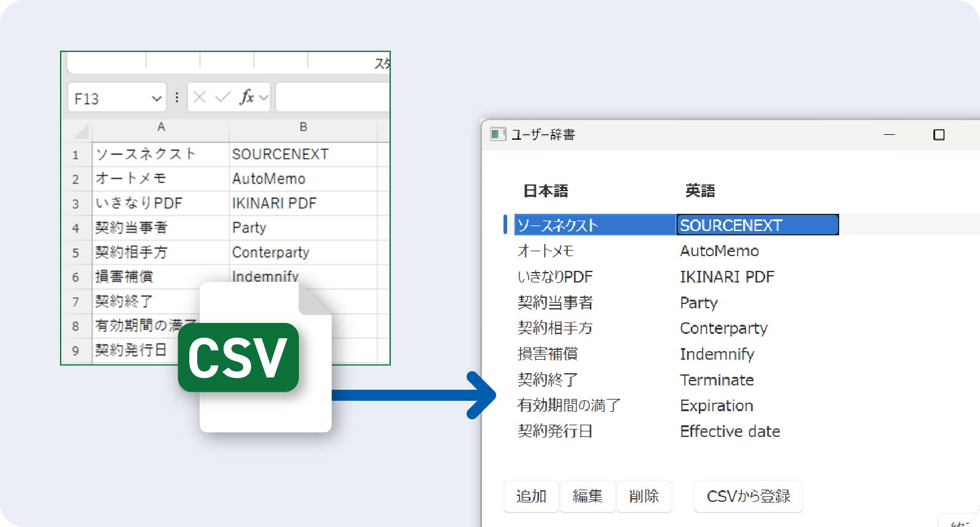This screenshot has height=527, width=980.
Task: Select column A header in Excel
Action: click(161, 127)
